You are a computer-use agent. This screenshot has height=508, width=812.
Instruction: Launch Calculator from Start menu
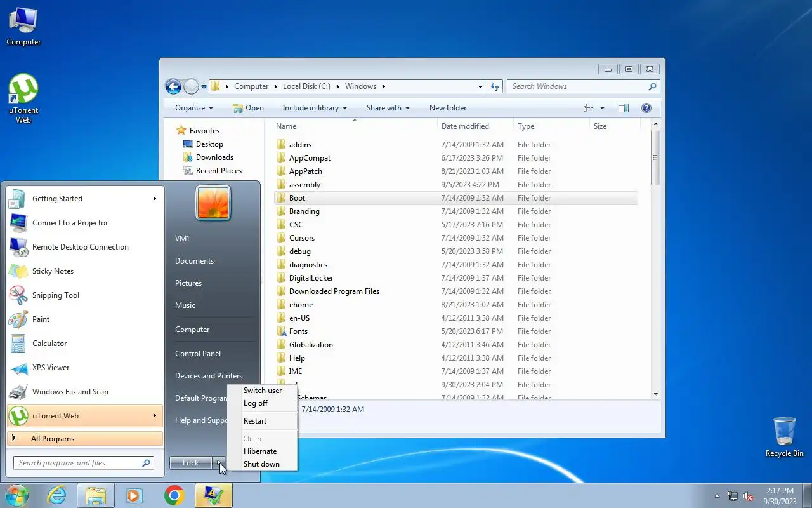click(84, 344)
